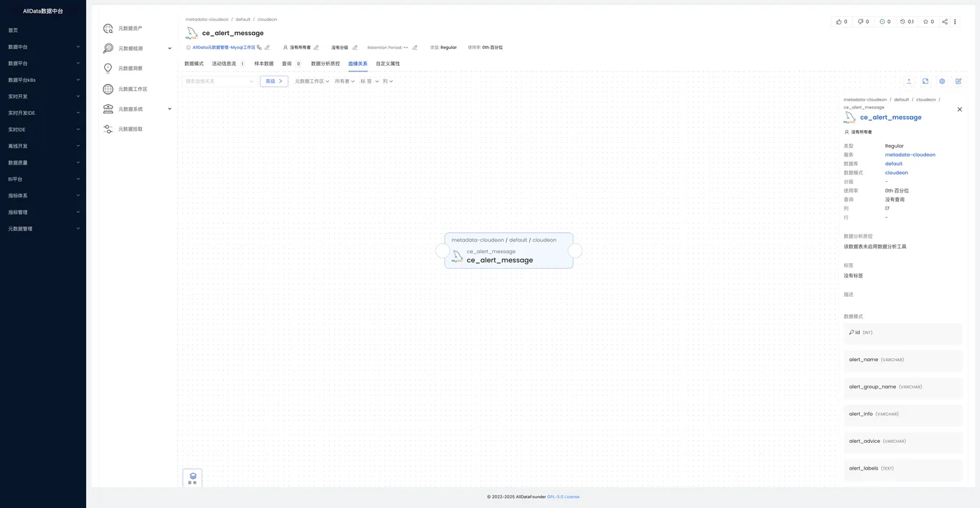Click the edit lineage pencil icon
The image size is (980, 508).
(959, 81)
